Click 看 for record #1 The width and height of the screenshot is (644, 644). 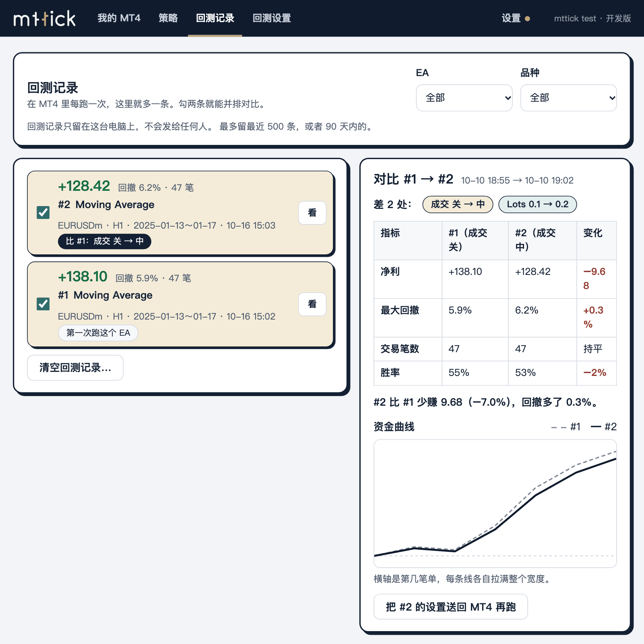312,304
